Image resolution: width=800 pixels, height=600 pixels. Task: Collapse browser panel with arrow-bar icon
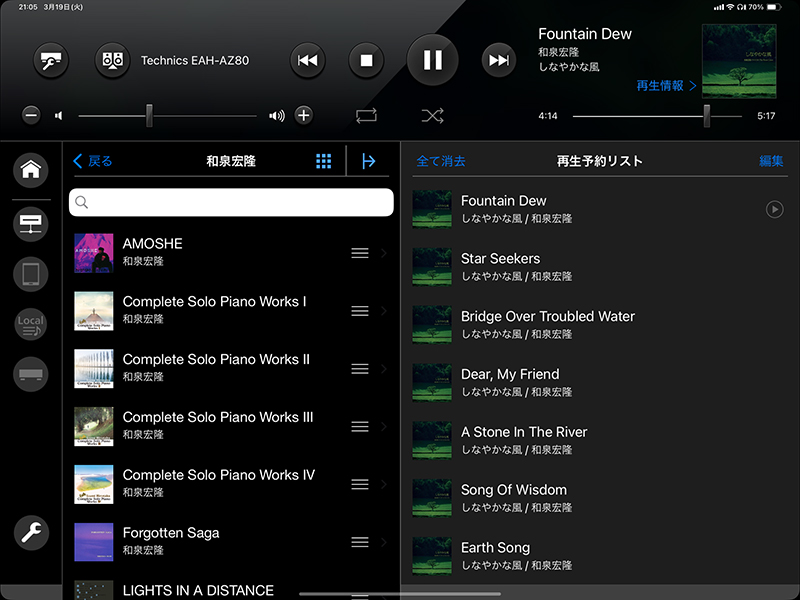pos(368,161)
